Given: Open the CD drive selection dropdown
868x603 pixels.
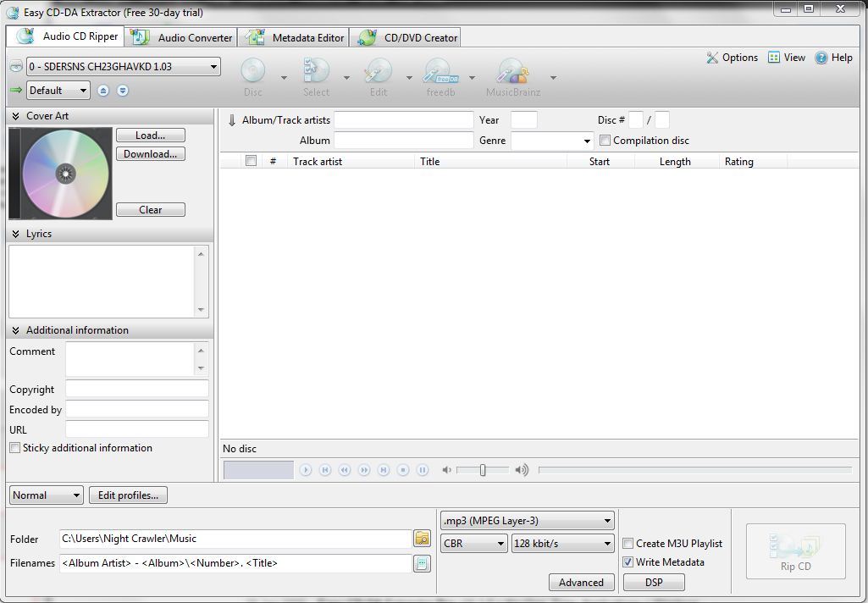Looking at the screenshot, I should click(124, 66).
